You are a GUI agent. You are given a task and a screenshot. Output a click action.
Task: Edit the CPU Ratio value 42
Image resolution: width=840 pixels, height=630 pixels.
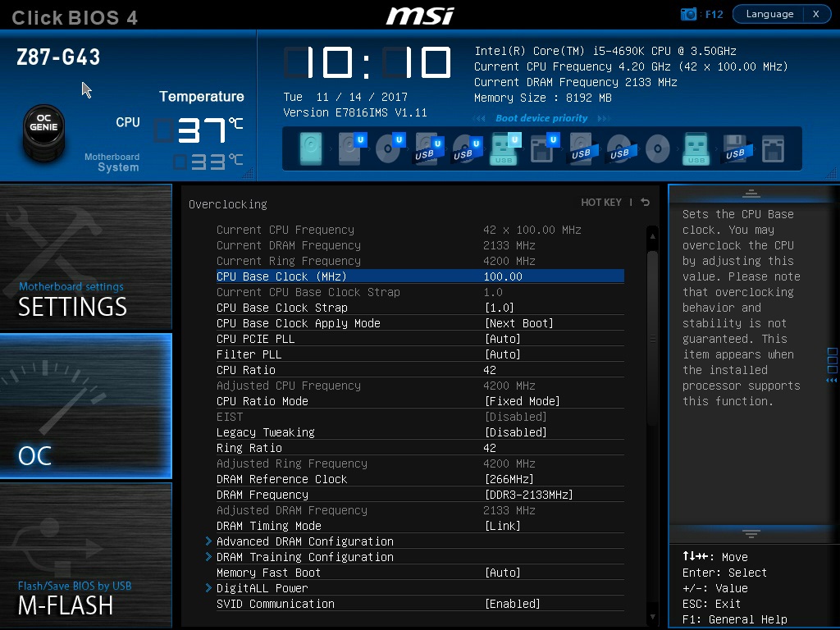490,370
